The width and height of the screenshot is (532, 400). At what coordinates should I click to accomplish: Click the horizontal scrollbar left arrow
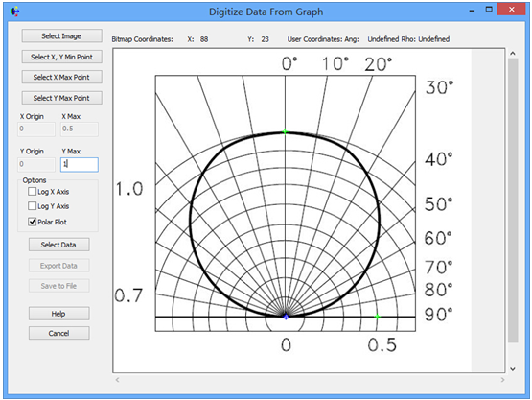[x=117, y=380]
